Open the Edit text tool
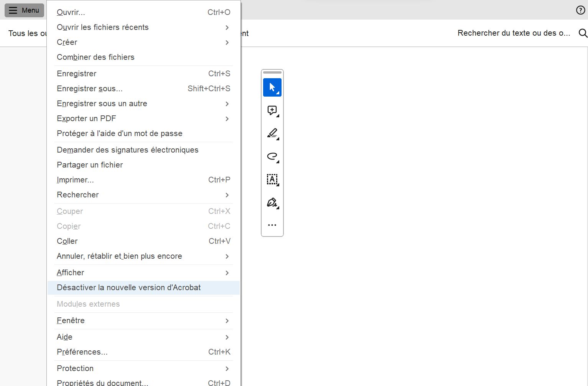Image resolution: width=588 pixels, height=386 pixels. pyautogui.click(x=272, y=179)
